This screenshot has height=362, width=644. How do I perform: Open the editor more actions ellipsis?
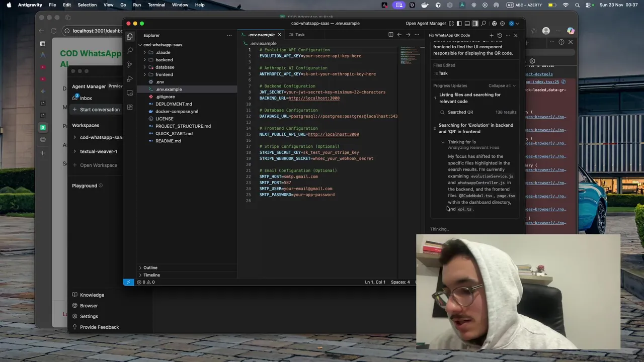pyautogui.click(x=417, y=35)
